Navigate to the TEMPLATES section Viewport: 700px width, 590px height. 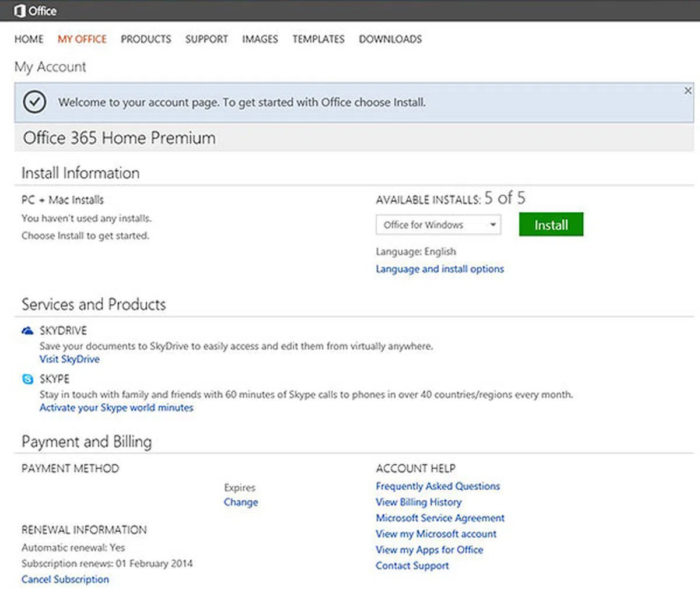pyautogui.click(x=318, y=39)
